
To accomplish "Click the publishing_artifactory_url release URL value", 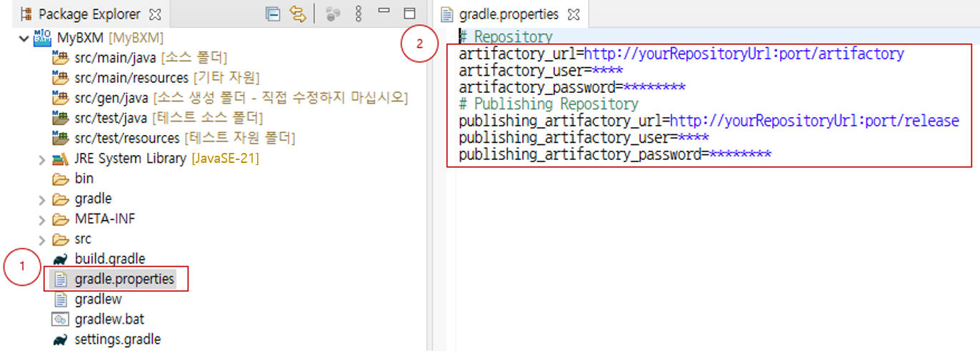I will pyautogui.click(x=814, y=121).
